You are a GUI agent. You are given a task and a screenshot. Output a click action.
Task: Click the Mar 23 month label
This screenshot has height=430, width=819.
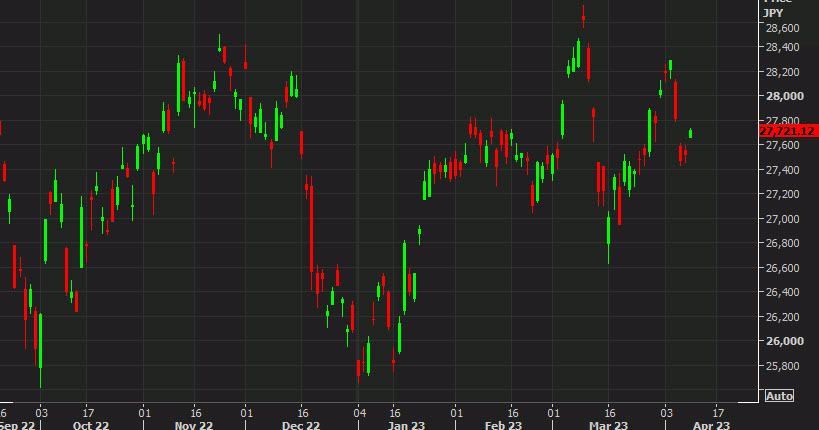tap(609, 425)
